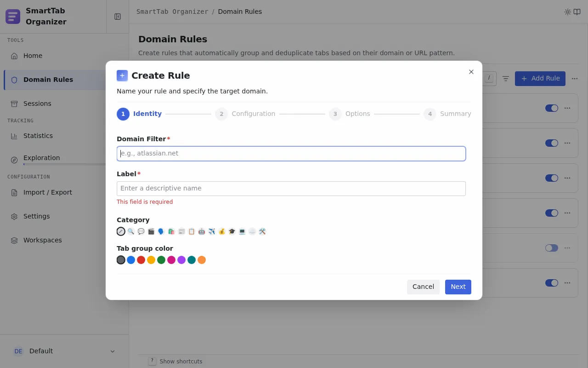Open the ellipsis menu beside the off toggle
Viewport: 588px width, 368px height.
(567, 248)
